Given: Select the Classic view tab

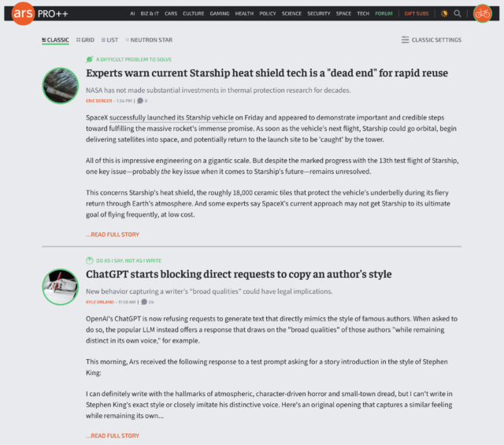Looking at the screenshot, I should point(55,40).
